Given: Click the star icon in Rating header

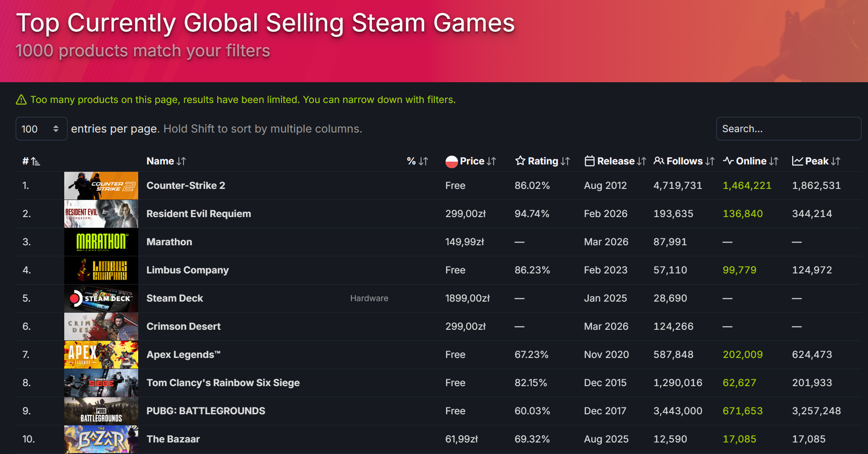Looking at the screenshot, I should point(520,161).
